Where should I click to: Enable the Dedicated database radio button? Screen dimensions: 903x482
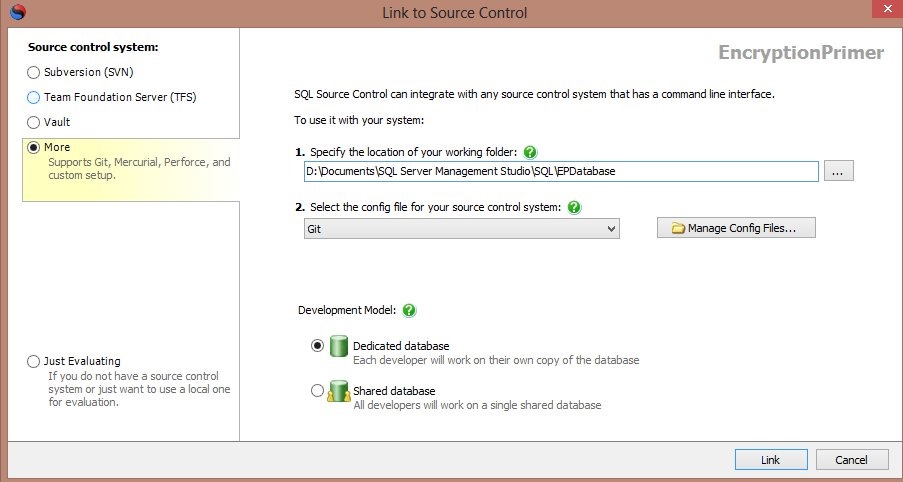(318, 346)
